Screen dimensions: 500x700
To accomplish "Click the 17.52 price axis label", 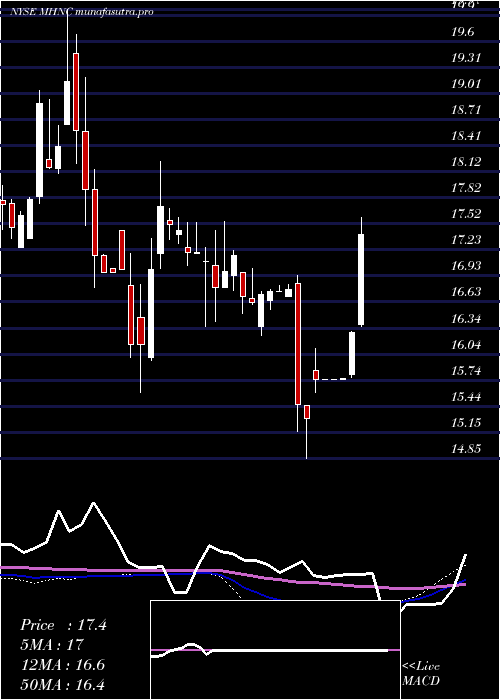I will coord(466,214).
